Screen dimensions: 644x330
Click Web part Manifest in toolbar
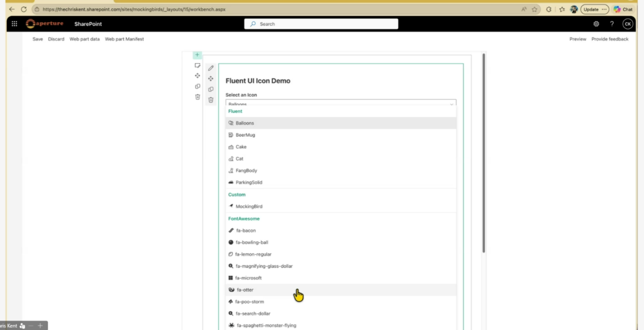125,39
